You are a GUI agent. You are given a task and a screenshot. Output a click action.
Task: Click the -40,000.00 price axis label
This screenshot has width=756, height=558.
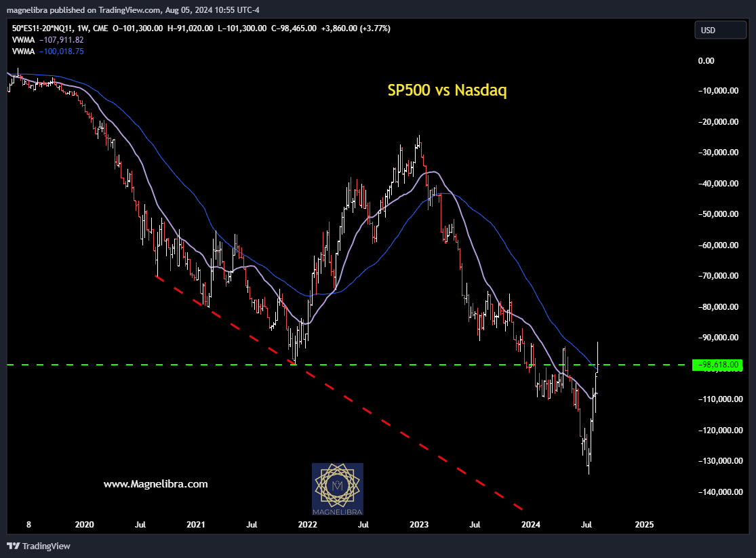tap(719, 183)
